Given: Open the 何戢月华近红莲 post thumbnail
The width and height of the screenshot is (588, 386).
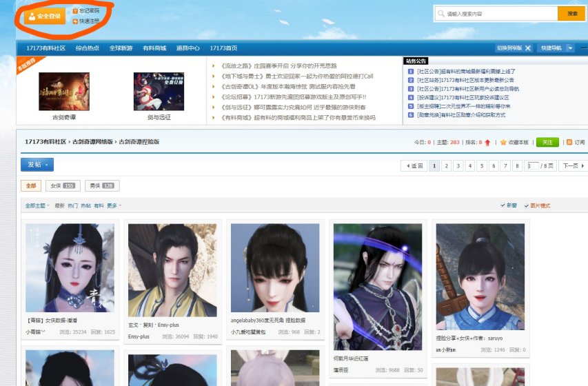Looking at the screenshot, I should coord(378,287).
